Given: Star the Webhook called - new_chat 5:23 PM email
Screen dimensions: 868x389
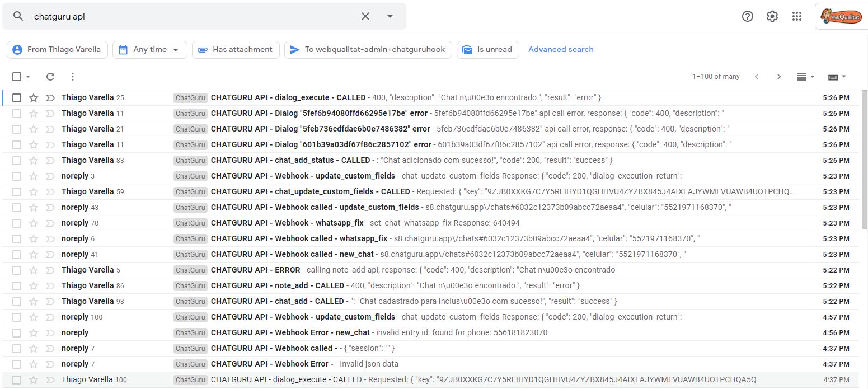Looking at the screenshot, I should [x=34, y=255].
